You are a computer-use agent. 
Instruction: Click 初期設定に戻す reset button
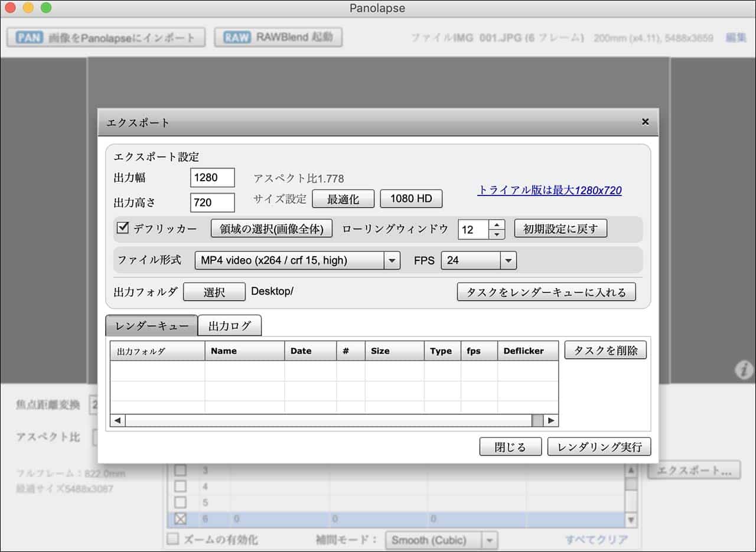click(561, 228)
